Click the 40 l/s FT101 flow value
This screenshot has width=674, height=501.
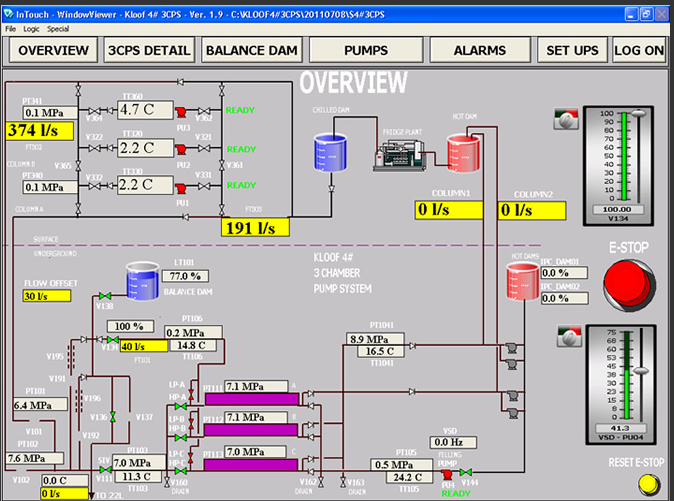point(144,346)
